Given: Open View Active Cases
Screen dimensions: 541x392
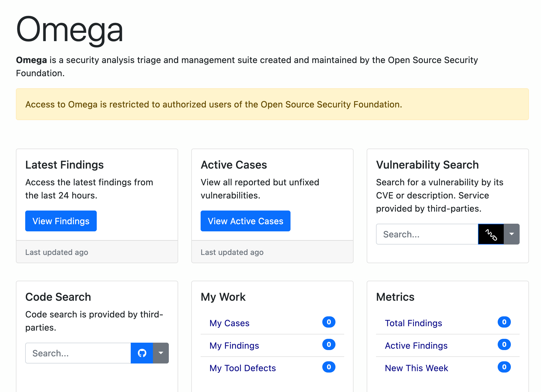Looking at the screenshot, I should tap(245, 221).
